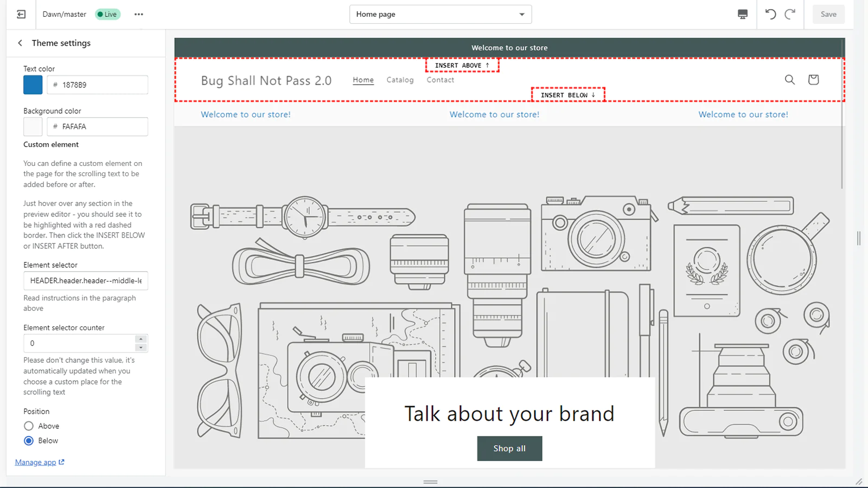The image size is (868, 488).
Task: Click the preview width resize handle
Action: click(859, 238)
